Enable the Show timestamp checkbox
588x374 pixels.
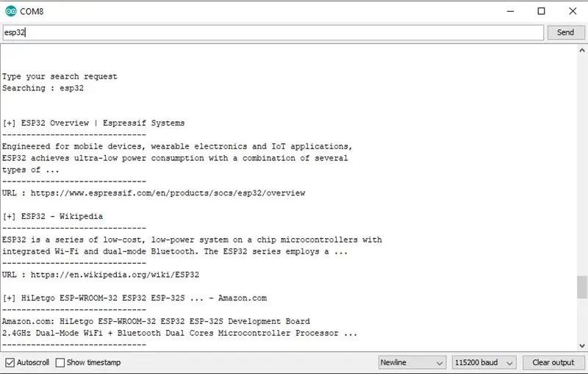coord(60,362)
